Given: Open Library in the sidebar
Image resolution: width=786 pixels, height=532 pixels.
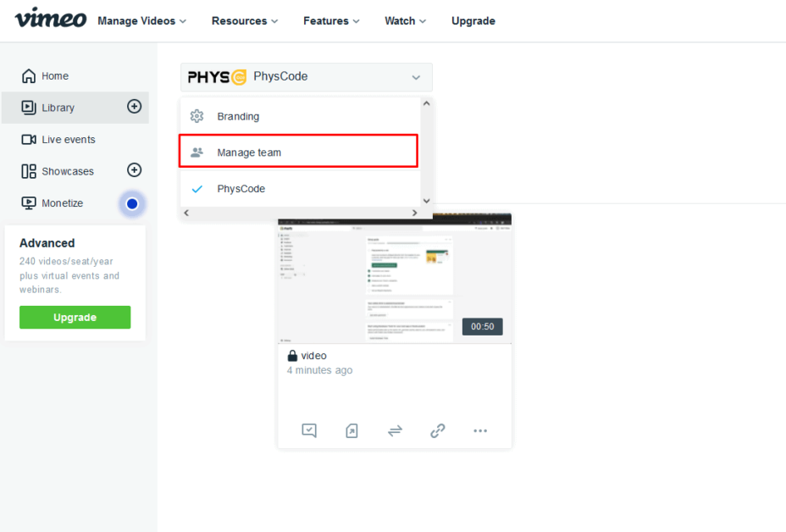Looking at the screenshot, I should point(58,108).
